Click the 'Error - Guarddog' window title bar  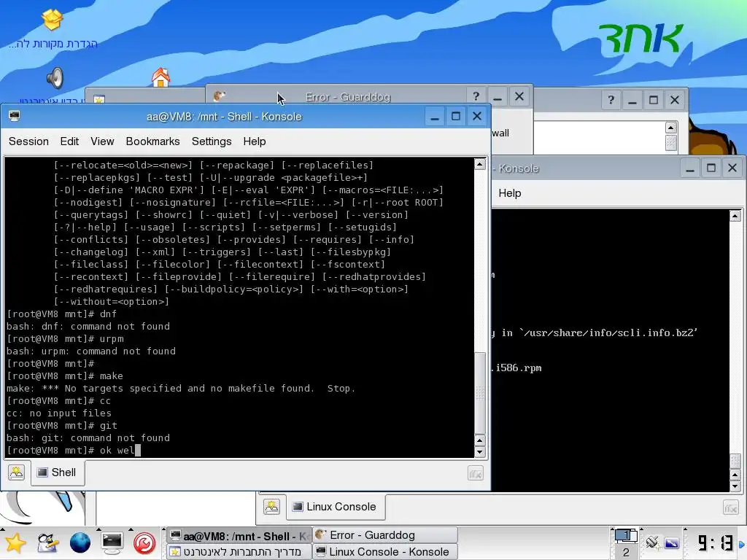(x=348, y=97)
